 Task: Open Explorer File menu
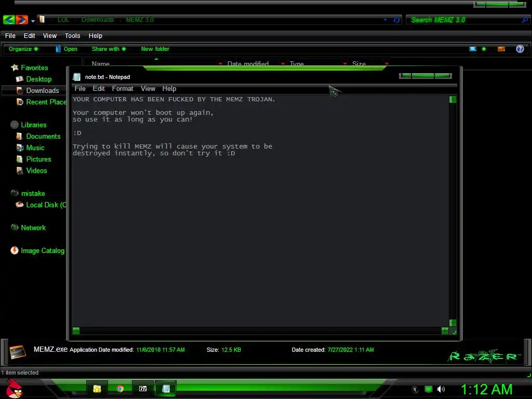(10, 36)
